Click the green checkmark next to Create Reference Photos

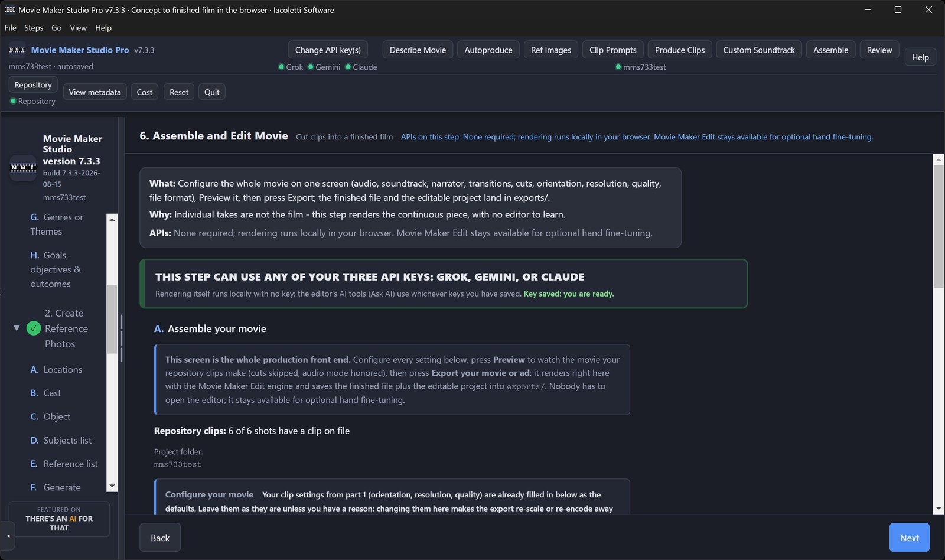coord(34,328)
